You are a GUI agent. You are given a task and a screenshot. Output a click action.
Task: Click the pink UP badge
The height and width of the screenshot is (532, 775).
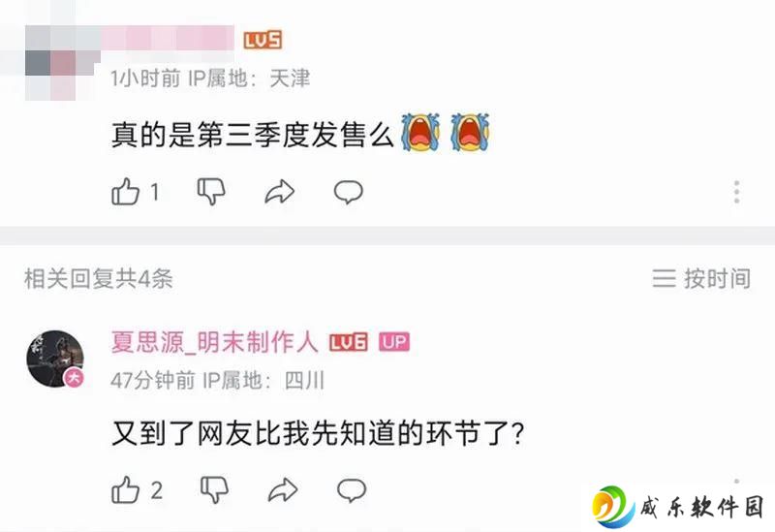(394, 342)
